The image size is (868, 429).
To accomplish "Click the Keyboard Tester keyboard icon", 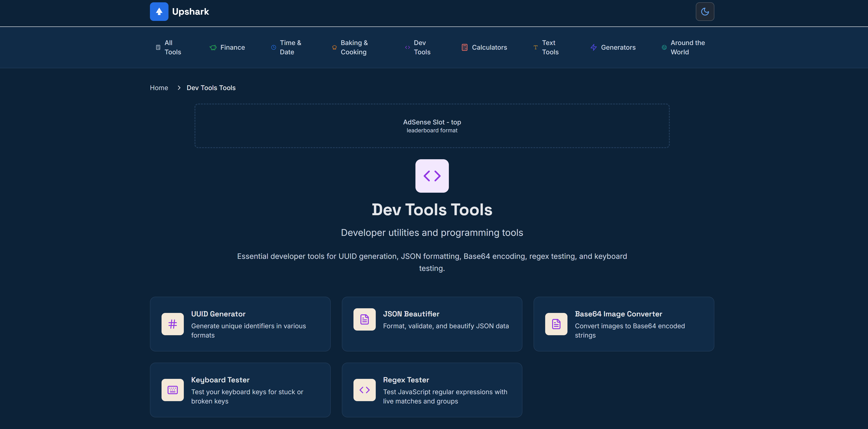I will pyautogui.click(x=172, y=390).
